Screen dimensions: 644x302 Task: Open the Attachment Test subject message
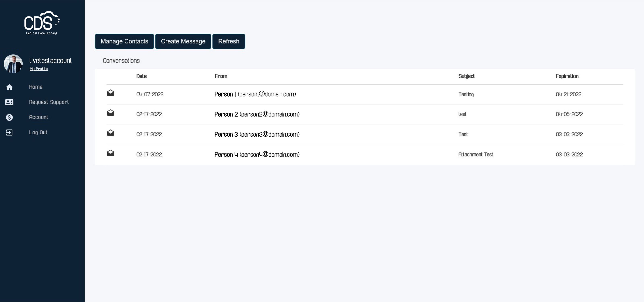pos(476,155)
